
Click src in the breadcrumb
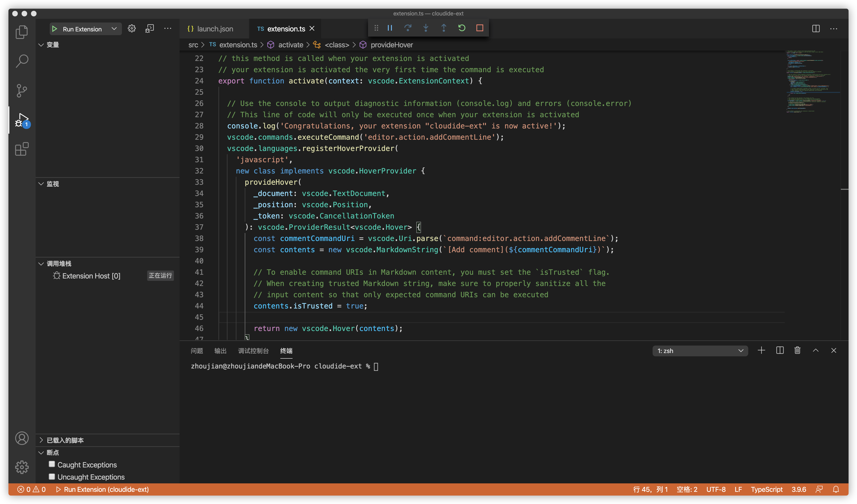pyautogui.click(x=193, y=45)
